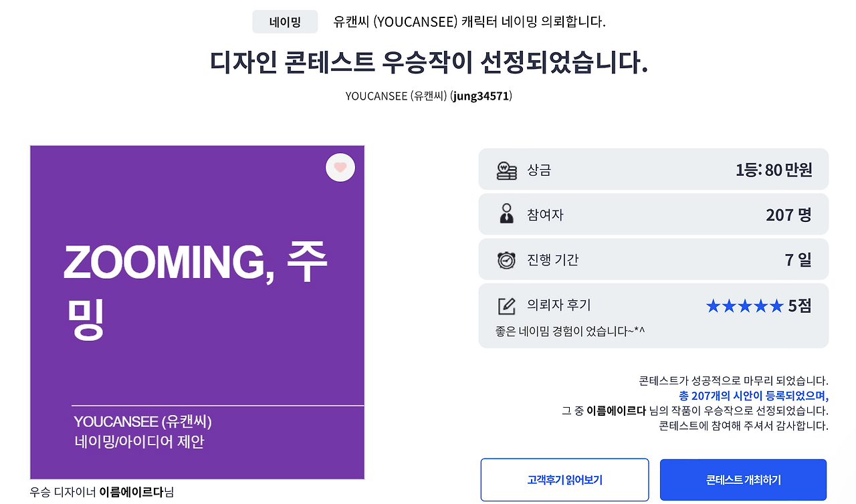
Task: Open 고객후기 읽어보기
Action: click(564, 479)
